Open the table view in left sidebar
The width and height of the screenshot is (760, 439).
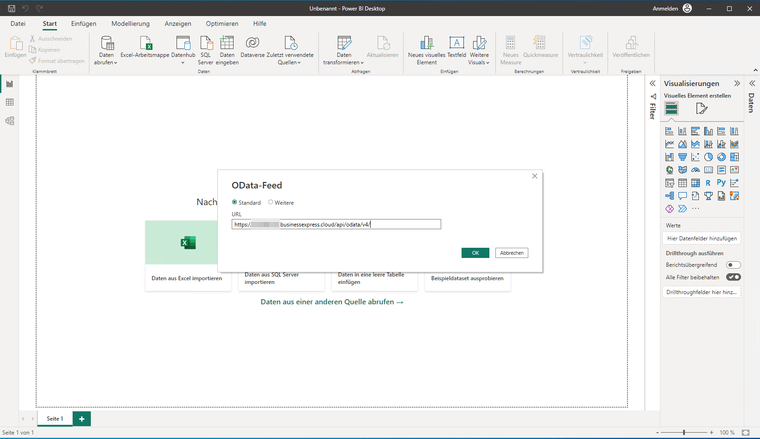(x=10, y=102)
